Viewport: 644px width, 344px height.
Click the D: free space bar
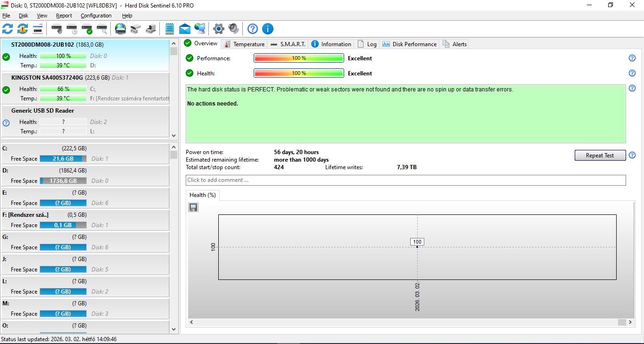(63, 181)
